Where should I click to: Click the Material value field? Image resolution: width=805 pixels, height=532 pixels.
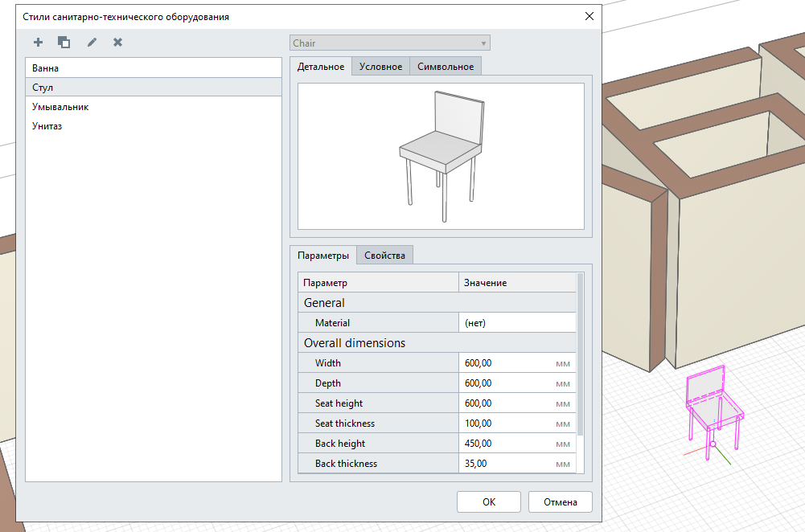pos(516,323)
